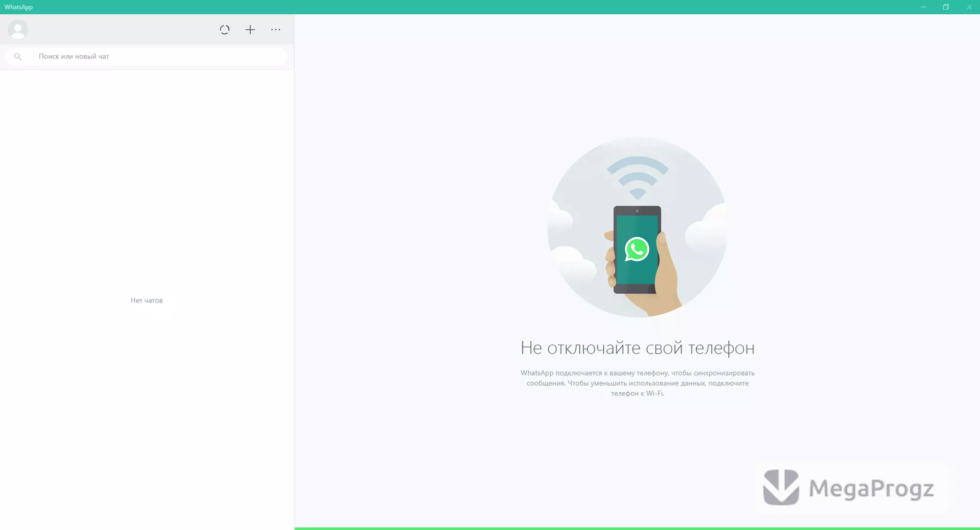Click the 'Не отключайте свой телефон' heading
Image resolution: width=980 pixels, height=530 pixels.
point(638,348)
